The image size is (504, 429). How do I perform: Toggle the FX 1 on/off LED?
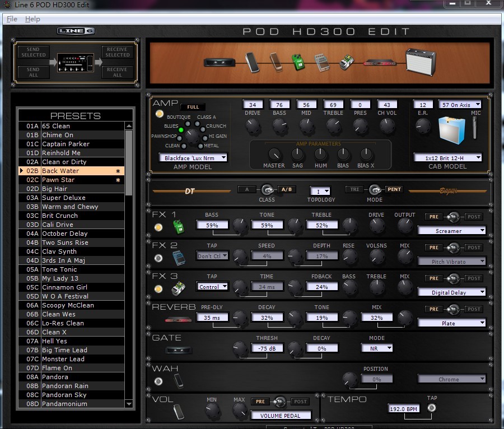tap(158, 227)
